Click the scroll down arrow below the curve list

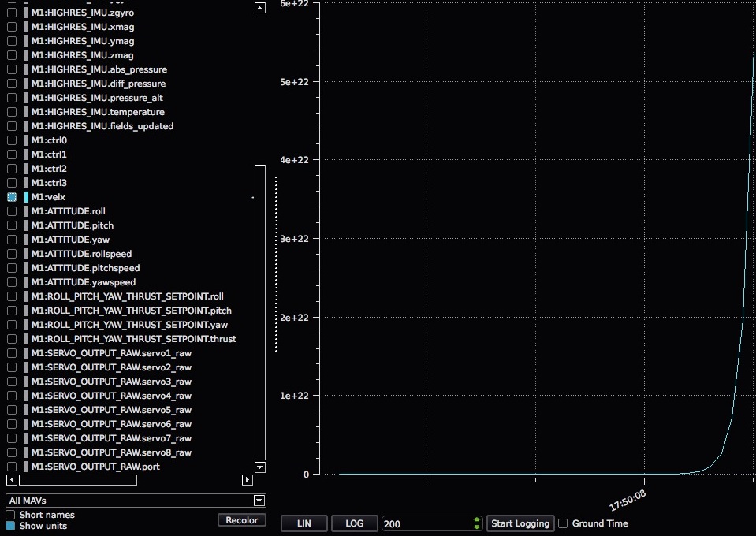pos(259,467)
